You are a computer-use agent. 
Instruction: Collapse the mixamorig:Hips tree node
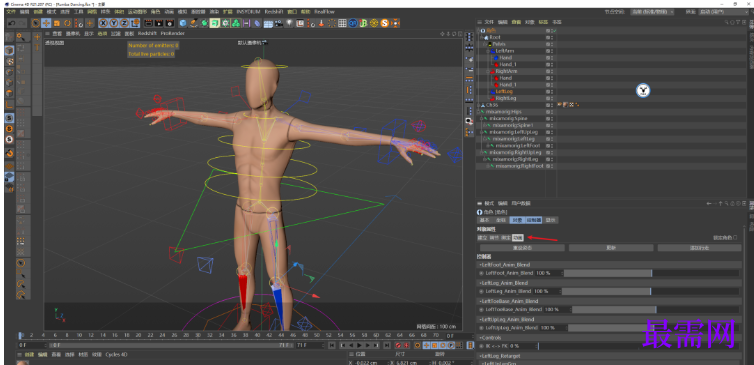pyautogui.click(x=478, y=112)
